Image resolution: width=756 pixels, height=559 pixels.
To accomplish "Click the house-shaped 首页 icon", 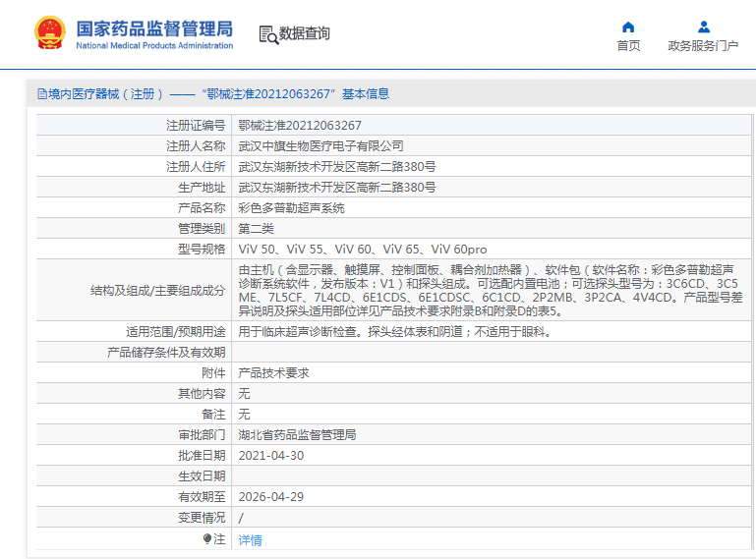I will click(x=628, y=27).
